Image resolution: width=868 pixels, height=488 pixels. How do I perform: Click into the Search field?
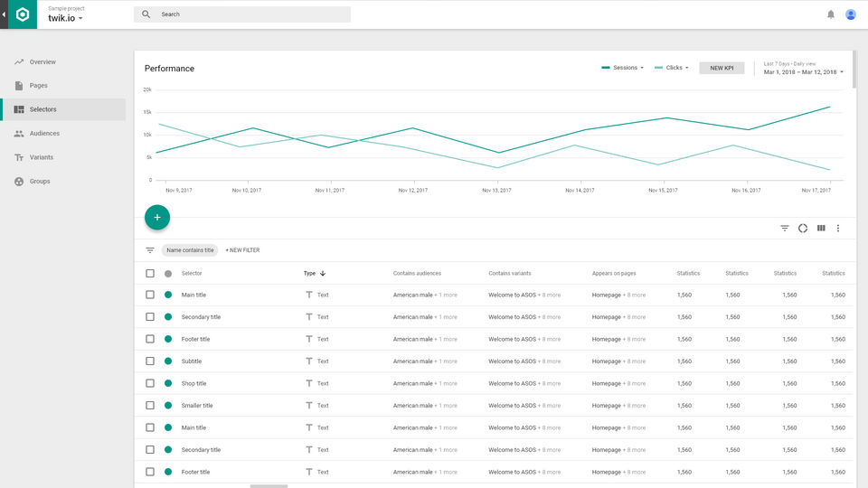coord(242,14)
